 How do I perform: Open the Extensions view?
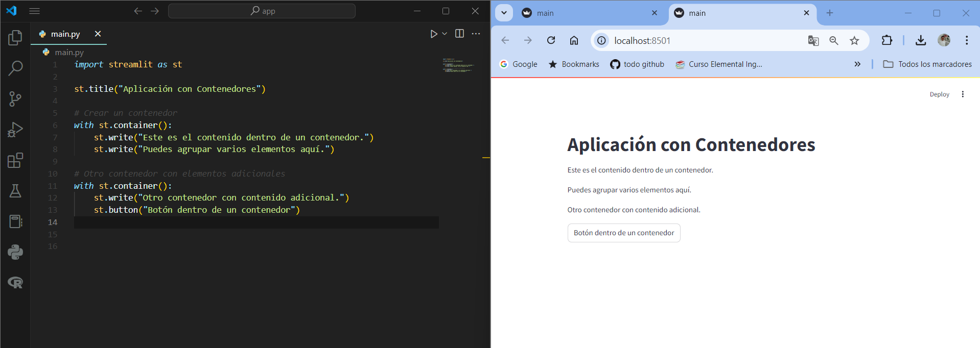click(15, 160)
